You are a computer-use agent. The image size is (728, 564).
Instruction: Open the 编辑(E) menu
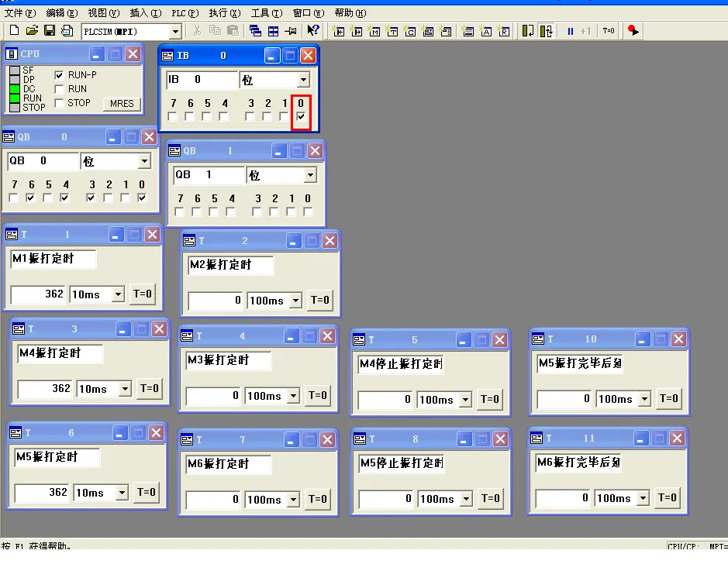point(62,13)
